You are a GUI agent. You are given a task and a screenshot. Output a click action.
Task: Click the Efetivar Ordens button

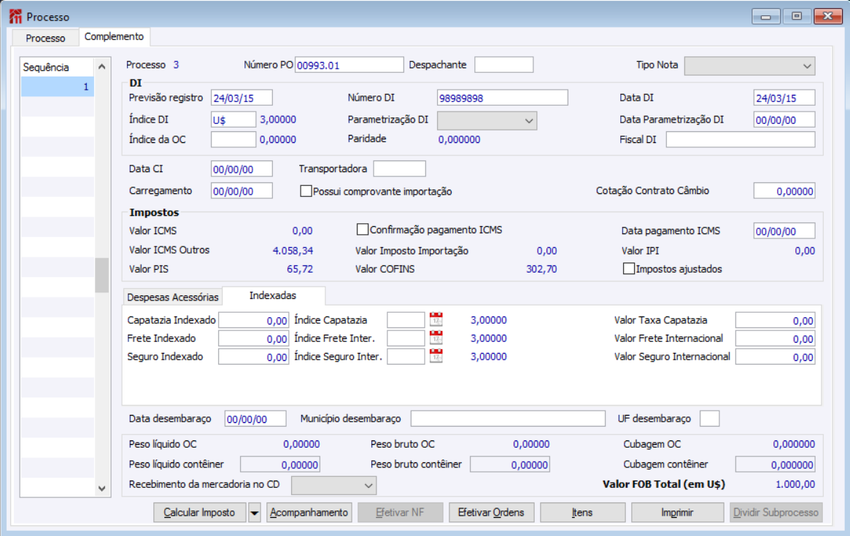click(491, 512)
